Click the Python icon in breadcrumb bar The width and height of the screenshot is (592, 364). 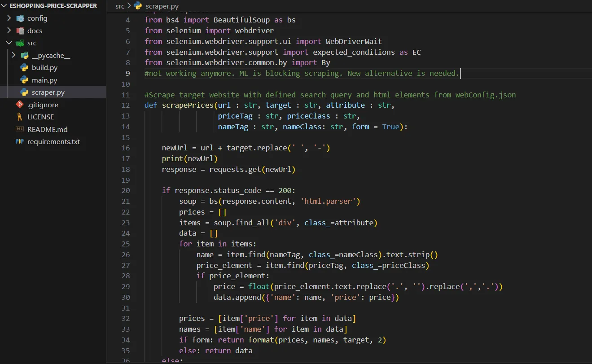pyautogui.click(x=138, y=6)
